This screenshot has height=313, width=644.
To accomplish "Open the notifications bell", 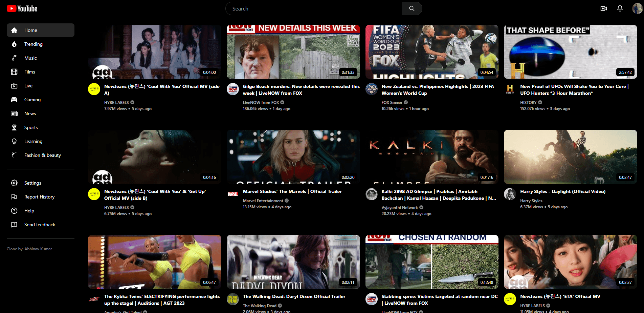I will pyautogui.click(x=620, y=8).
